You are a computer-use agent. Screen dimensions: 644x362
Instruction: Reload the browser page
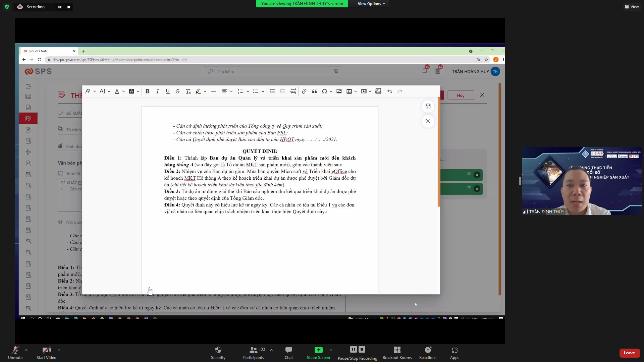[x=39, y=60]
